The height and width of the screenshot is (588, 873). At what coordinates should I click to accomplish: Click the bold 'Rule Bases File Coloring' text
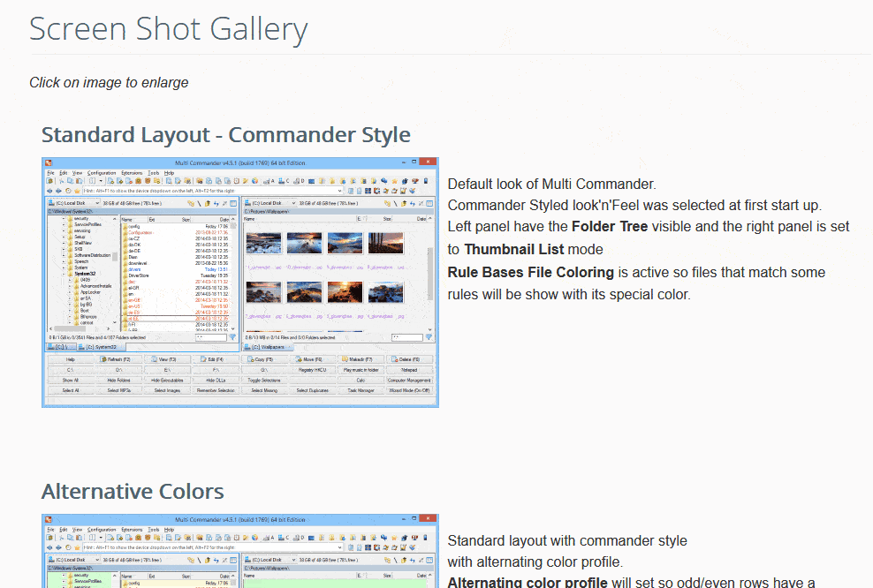[x=530, y=272]
